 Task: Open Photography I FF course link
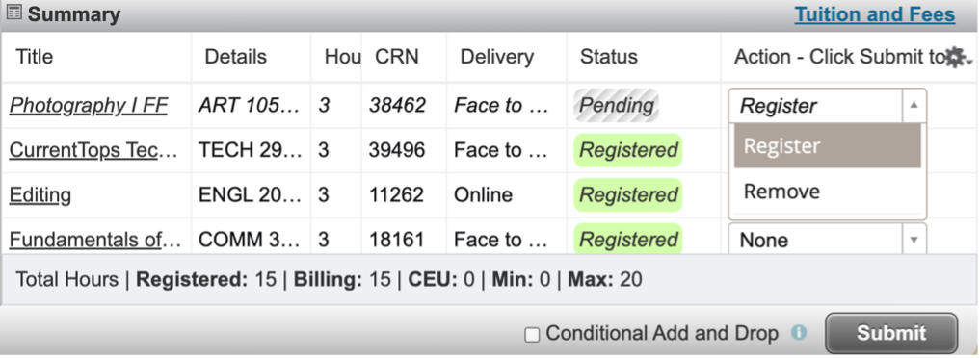click(x=88, y=106)
